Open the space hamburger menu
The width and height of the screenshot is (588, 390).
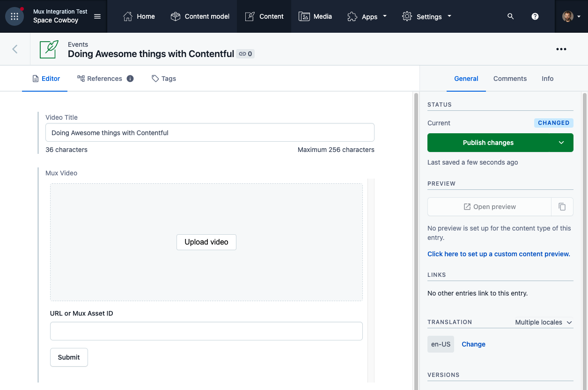[97, 16]
